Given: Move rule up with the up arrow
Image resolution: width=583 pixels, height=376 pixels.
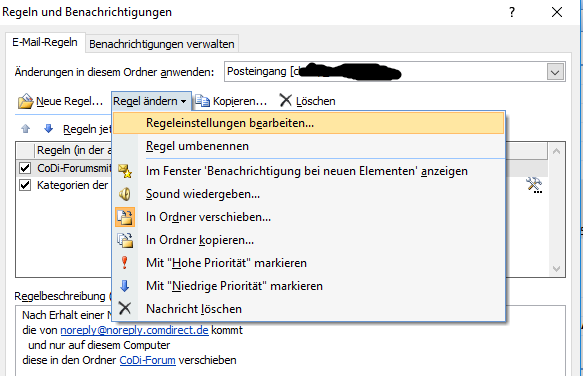Looking at the screenshot, I should pyautogui.click(x=26, y=129).
